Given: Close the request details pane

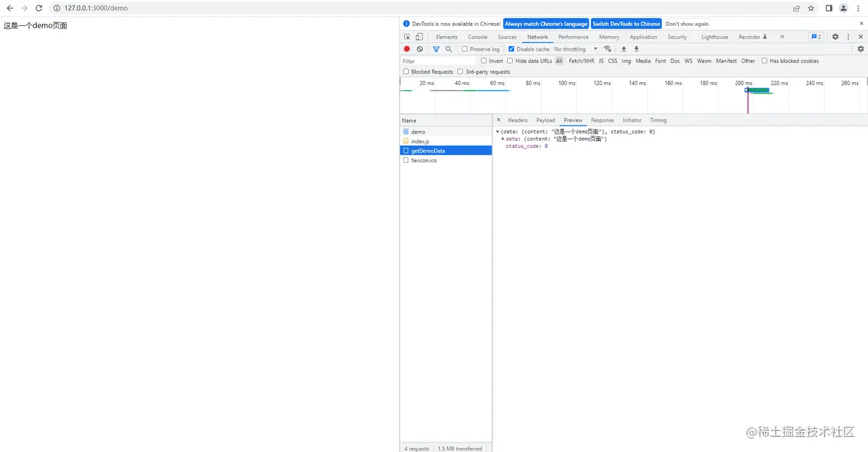Looking at the screenshot, I should (498, 120).
